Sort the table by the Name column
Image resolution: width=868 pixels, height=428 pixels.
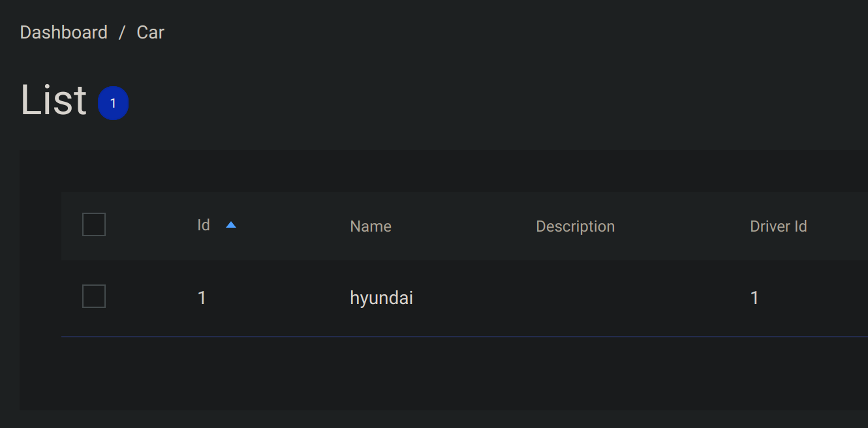pos(370,226)
